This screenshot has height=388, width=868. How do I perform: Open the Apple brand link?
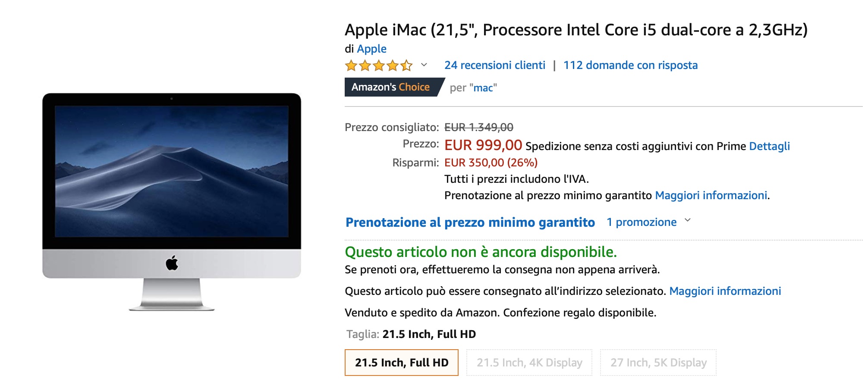371,49
